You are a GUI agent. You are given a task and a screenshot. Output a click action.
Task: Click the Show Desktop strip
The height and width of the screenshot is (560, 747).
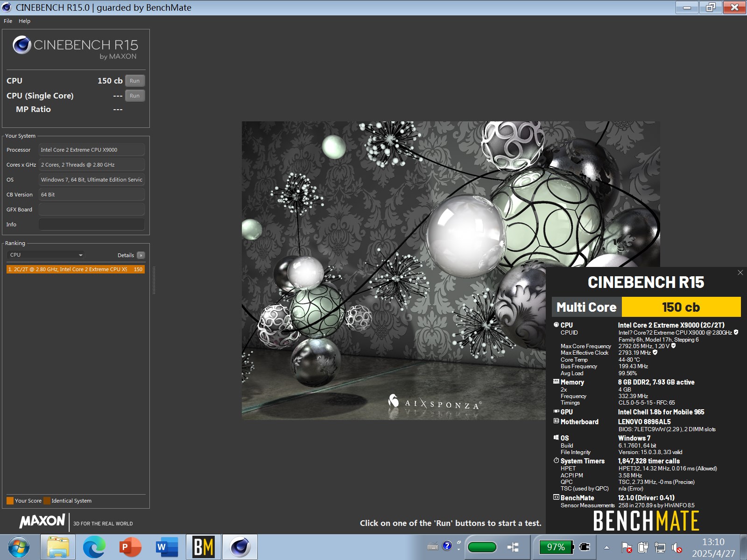(743, 547)
